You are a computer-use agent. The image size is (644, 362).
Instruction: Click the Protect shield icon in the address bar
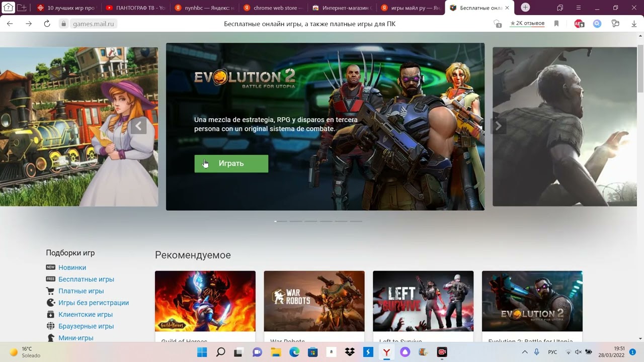[x=498, y=24]
